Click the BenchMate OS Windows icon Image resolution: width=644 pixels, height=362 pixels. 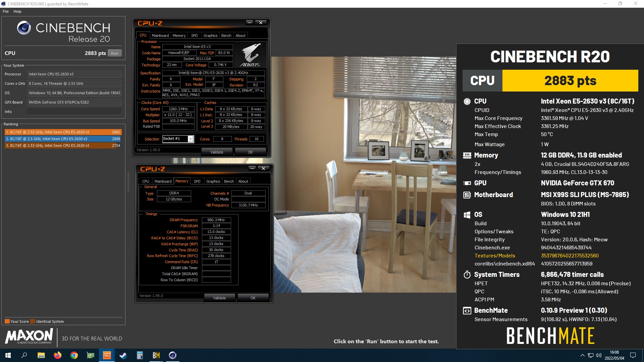point(467,215)
